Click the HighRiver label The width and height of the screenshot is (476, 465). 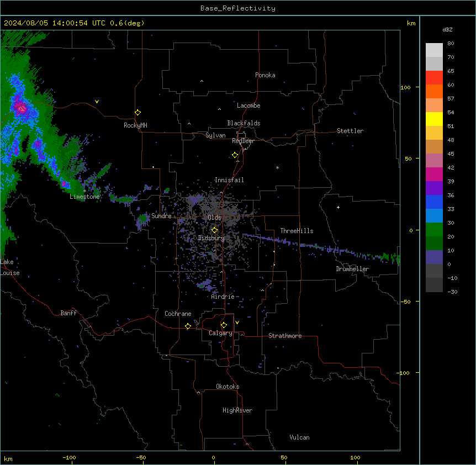[237, 410]
